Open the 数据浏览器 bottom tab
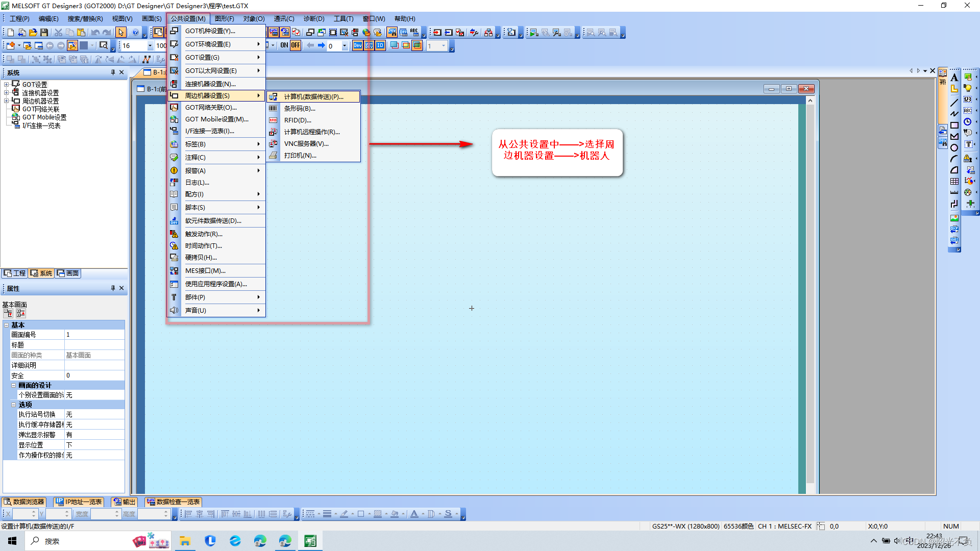The height and width of the screenshot is (551, 980). [24, 502]
